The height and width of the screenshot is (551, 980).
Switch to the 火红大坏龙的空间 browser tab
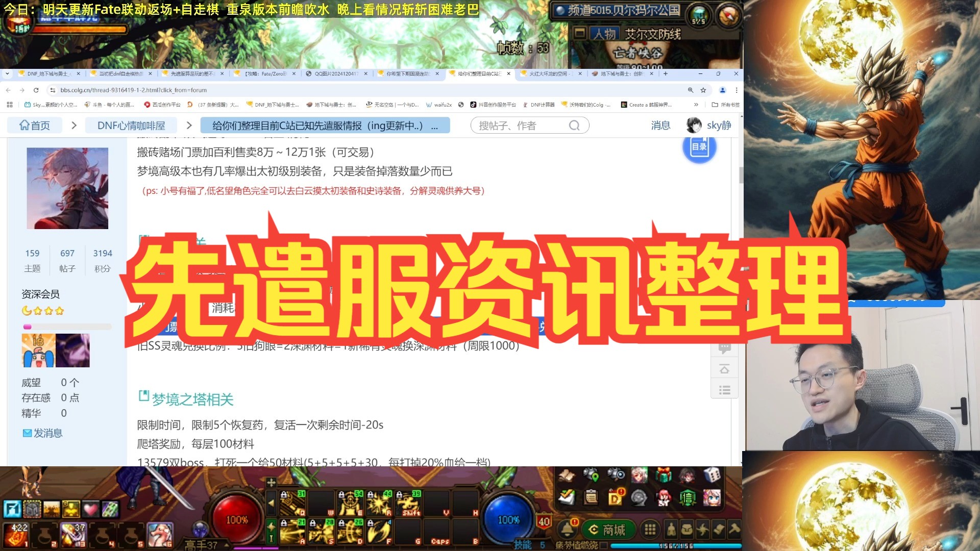(x=550, y=74)
